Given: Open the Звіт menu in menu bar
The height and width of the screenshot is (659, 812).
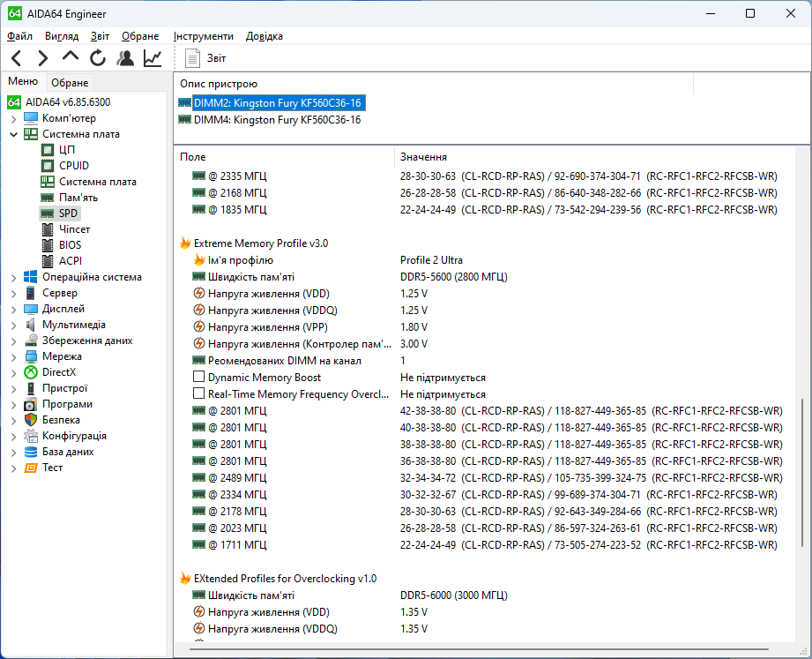Looking at the screenshot, I should pos(100,36).
